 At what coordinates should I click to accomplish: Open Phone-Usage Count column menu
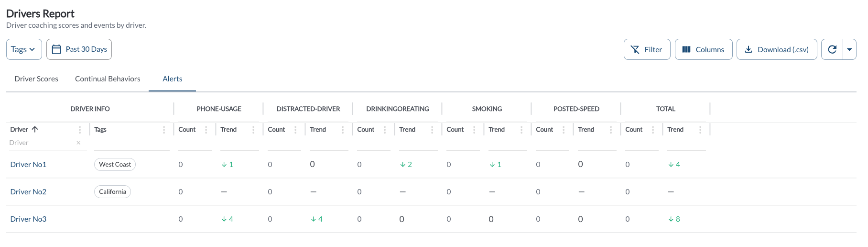206,130
